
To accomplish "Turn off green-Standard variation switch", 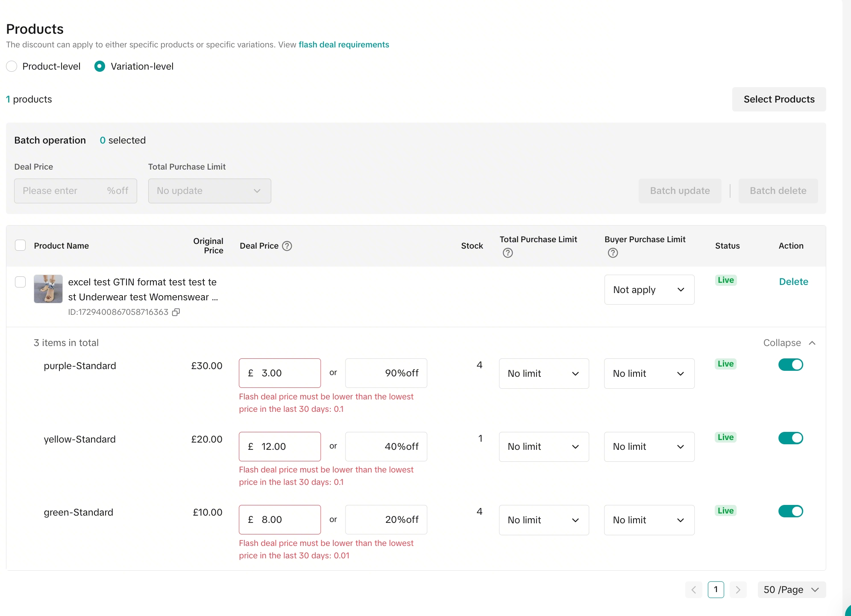I will tap(790, 511).
